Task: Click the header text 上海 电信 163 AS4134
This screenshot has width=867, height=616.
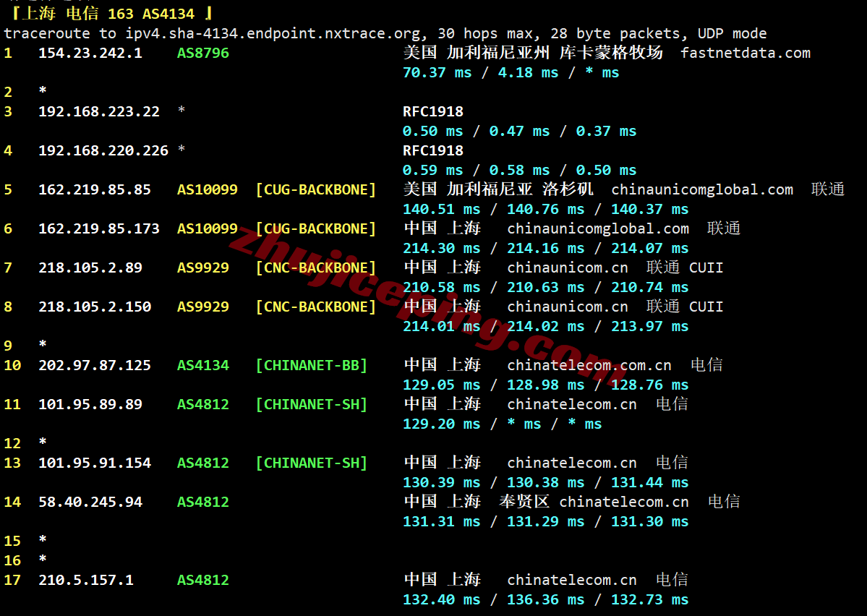Action: click(x=108, y=14)
